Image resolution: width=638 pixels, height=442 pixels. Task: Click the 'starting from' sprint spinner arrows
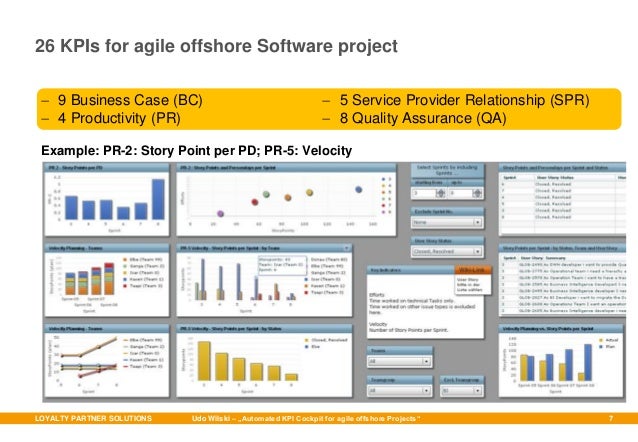click(440, 193)
